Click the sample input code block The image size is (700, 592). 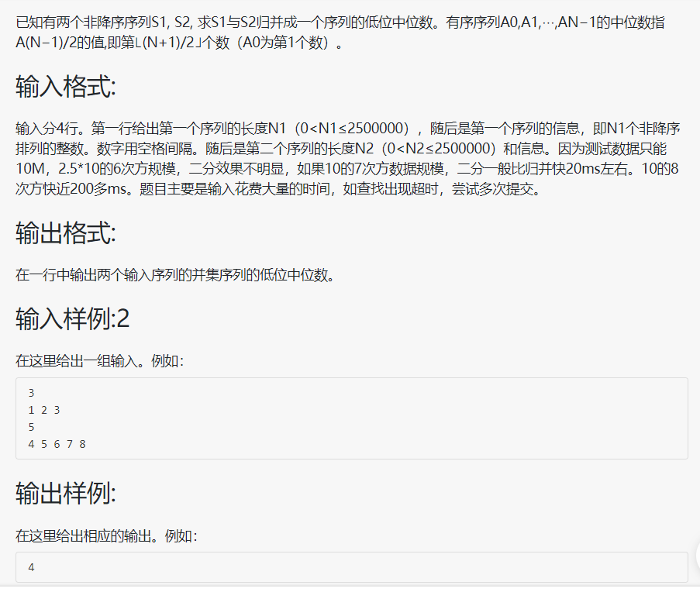pyautogui.click(x=352, y=418)
